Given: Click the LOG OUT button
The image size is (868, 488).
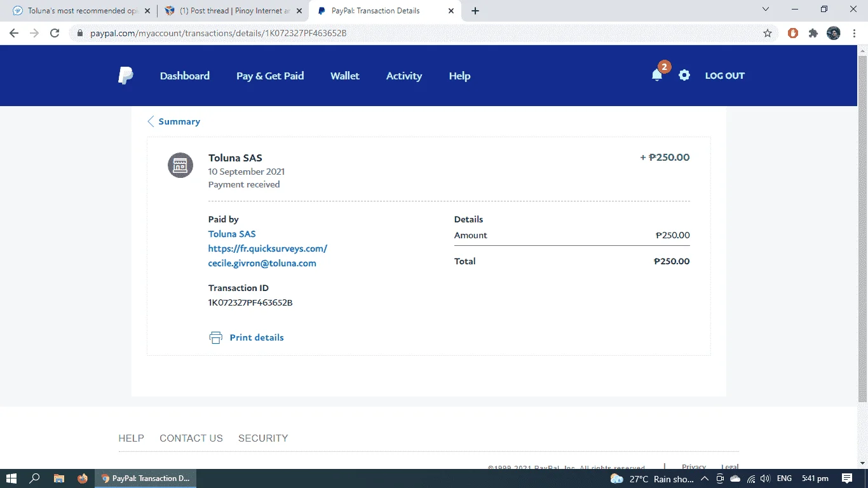Looking at the screenshot, I should tap(724, 76).
